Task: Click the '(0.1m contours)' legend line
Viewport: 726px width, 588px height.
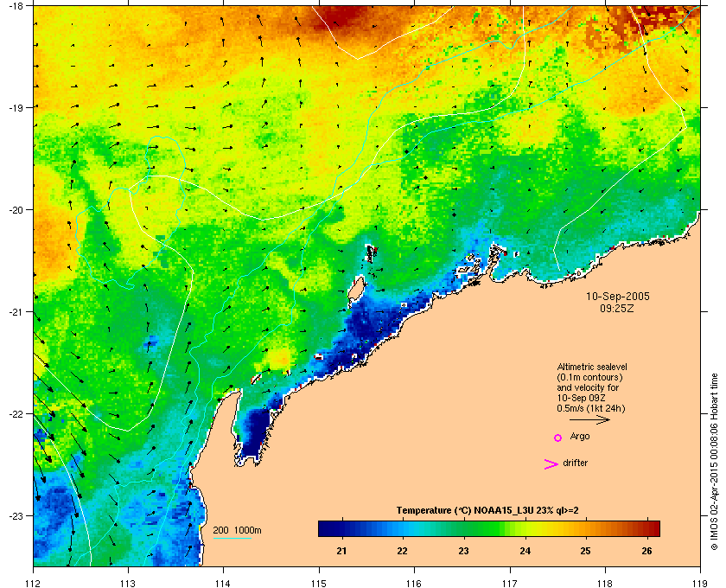Action: [589, 377]
